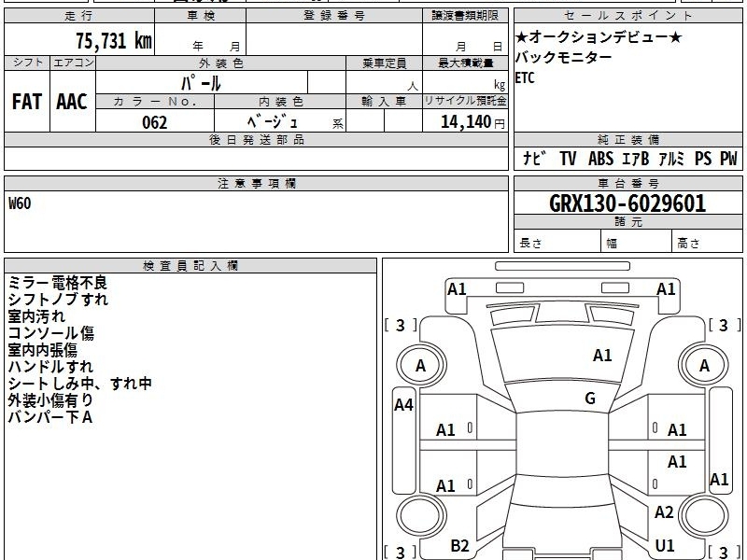Image resolution: width=747 pixels, height=560 pixels.
Task: Click the バックモニター sales point line
Action: [x=563, y=57]
